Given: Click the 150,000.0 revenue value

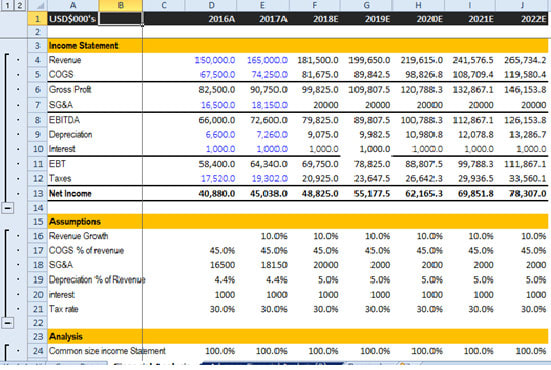Looking at the screenshot, I should pyautogui.click(x=215, y=60).
